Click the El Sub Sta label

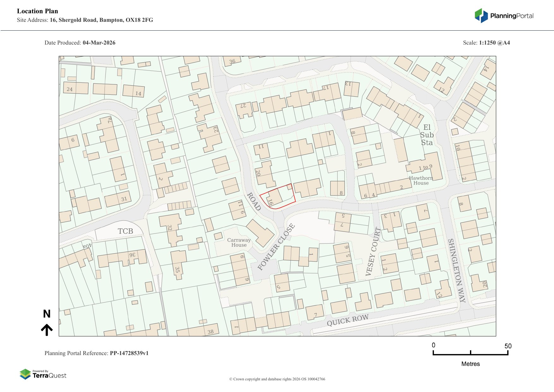[x=427, y=135]
